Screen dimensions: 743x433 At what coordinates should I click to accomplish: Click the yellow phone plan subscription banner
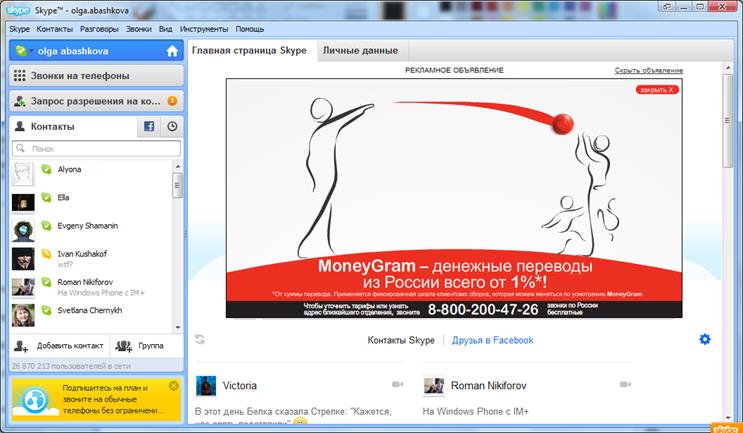(96, 399)
